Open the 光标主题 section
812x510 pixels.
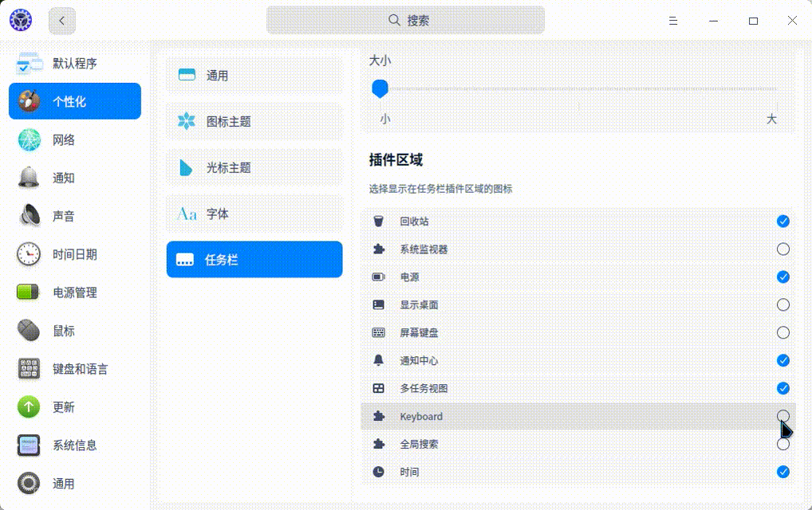254,167
